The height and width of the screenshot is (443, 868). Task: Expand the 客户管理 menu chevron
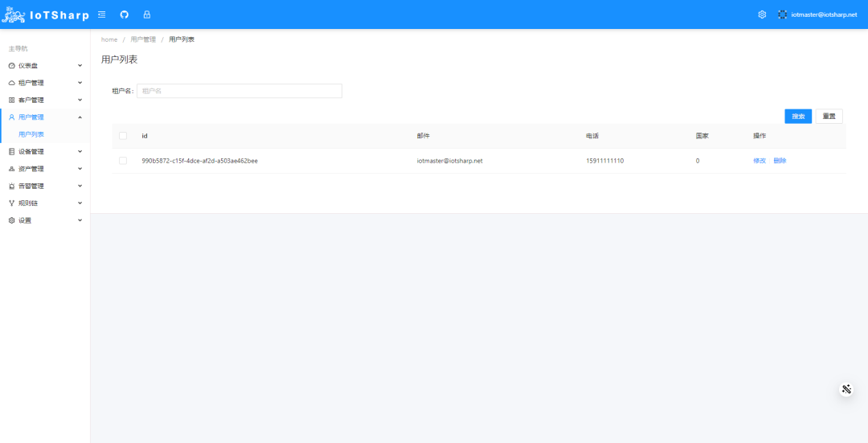pyautogui.click(x=80, y=100)
